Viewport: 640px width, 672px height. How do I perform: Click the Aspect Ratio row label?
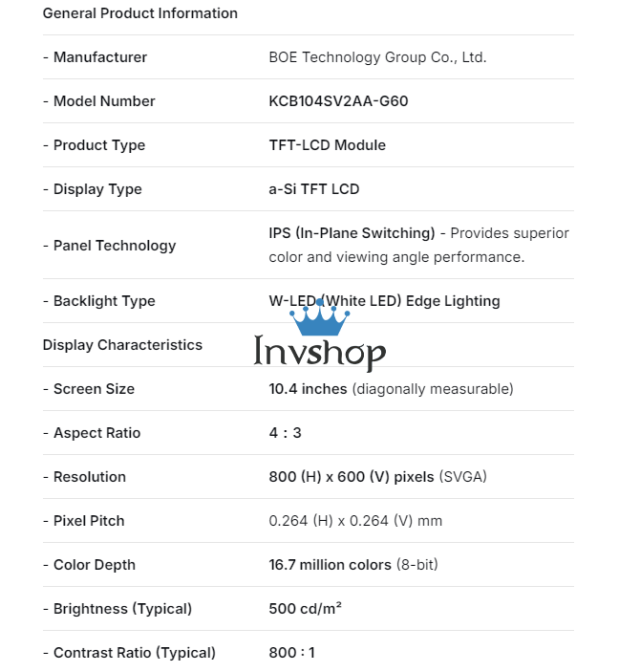pos(96,433)
